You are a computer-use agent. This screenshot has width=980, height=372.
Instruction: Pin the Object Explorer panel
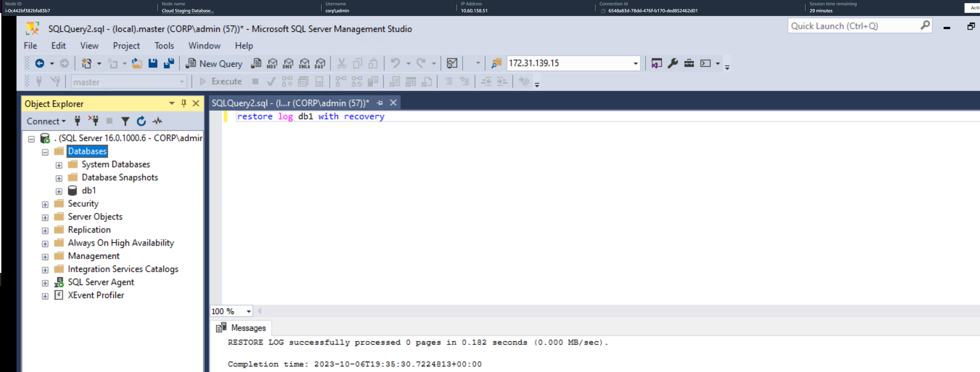pos(183,103)
